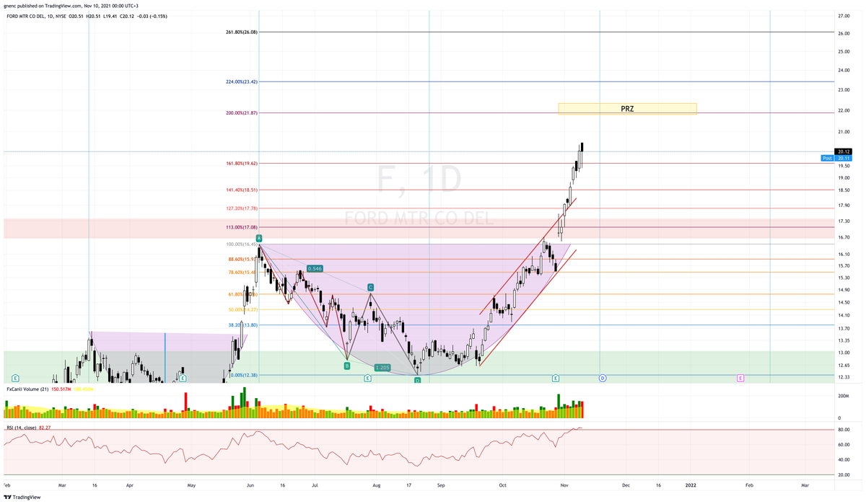Select the circled earnings "E" marker near May
This screenshot has height=504, width=866.
183,378
